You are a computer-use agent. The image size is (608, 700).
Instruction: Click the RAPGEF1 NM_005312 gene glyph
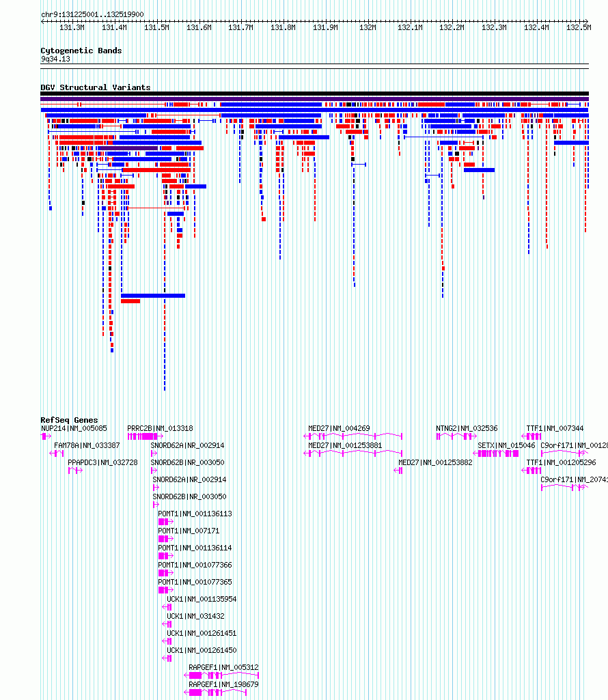[x=221, y=675]
